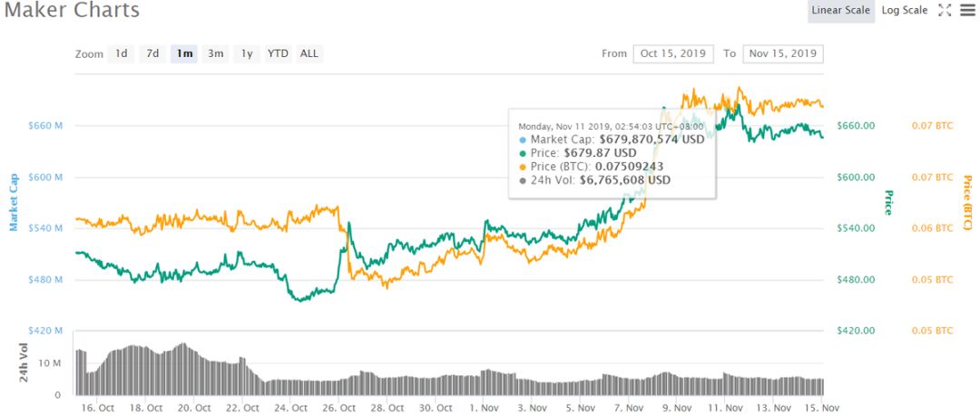Click the 24h Vol axis title
The image size is (980, 416).
24,363
